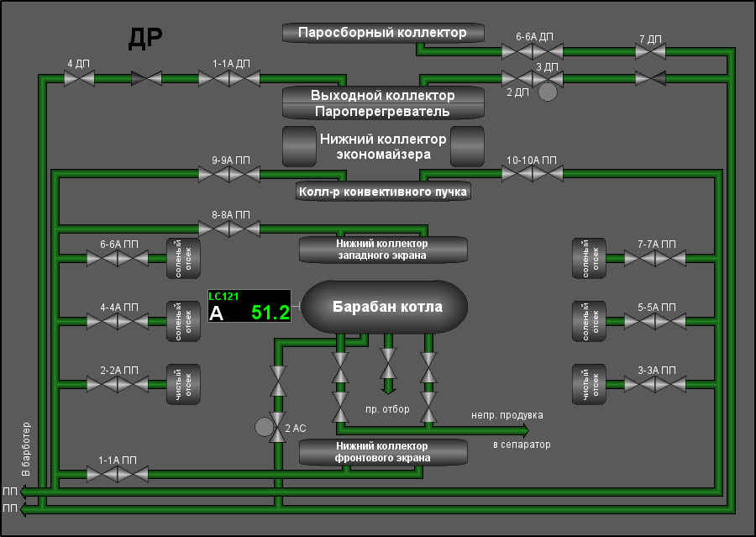Select соленый отсек beside 7-7А ПП

click(589, 259)
